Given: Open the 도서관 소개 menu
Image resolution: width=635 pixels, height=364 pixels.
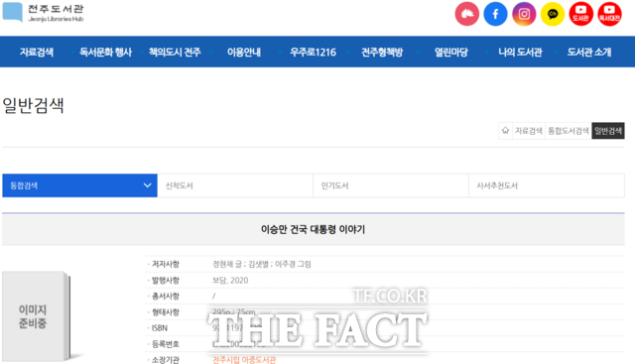Looking at the screenshot, I should pyautogui.click(x=589, y=52).
